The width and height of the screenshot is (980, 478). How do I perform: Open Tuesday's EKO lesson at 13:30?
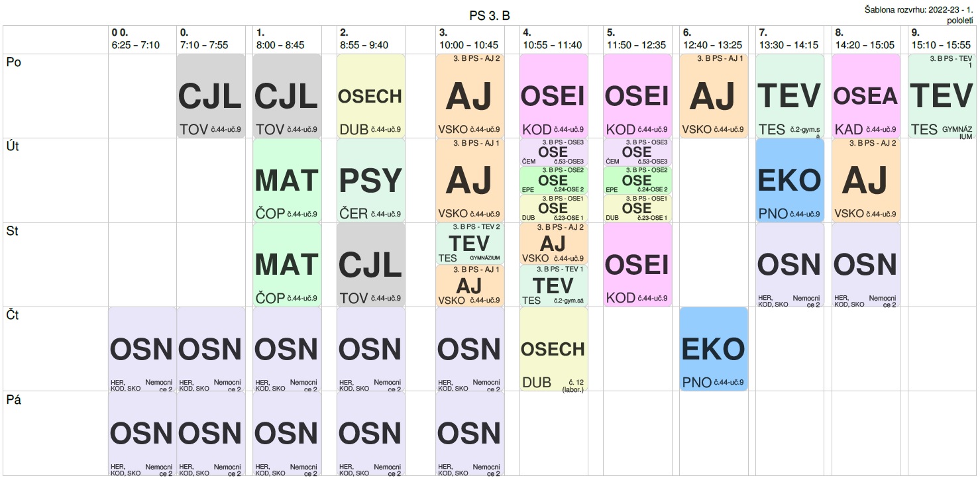pyautogui.click(x=789, y=180)
